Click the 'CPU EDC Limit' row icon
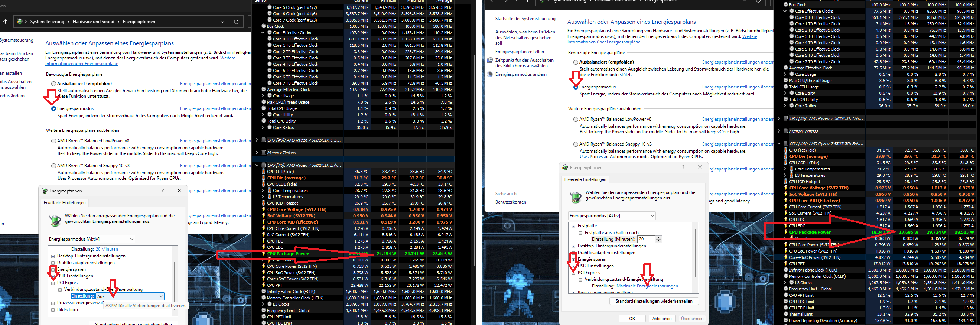Viewport: 980px width, 325px height. coord(786,308)
